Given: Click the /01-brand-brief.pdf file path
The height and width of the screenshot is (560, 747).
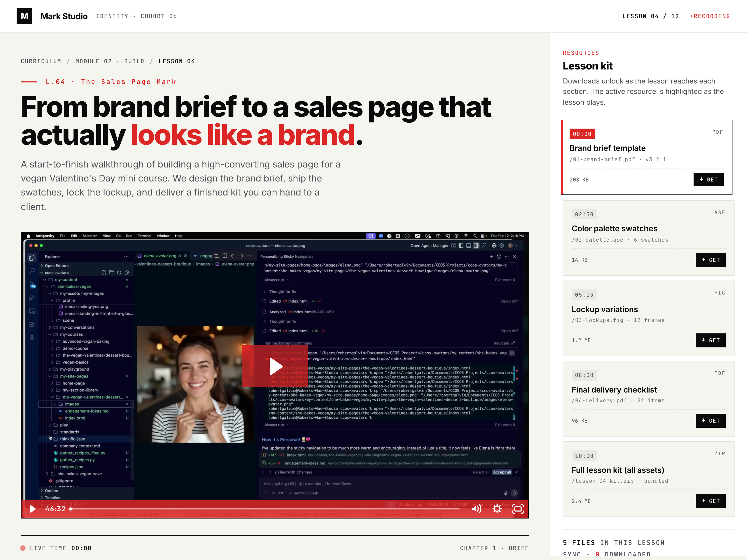Looking at the screenshot, I should 602,159.
